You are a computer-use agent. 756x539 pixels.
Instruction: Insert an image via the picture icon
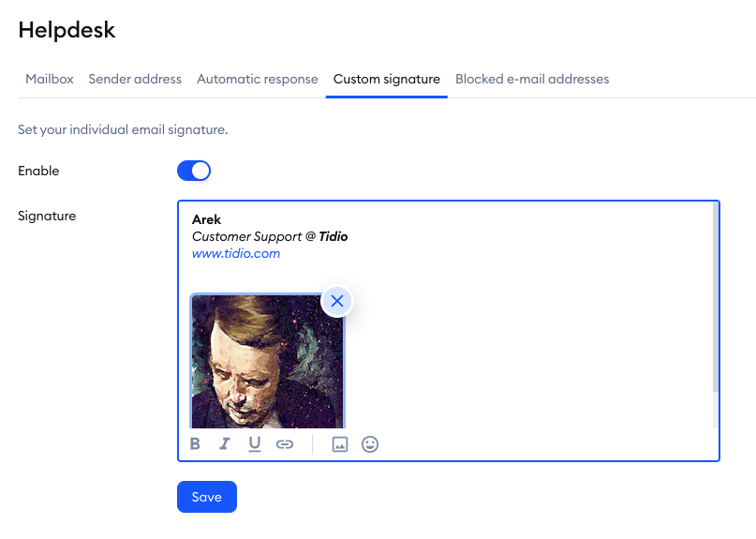tap(340, 444)
